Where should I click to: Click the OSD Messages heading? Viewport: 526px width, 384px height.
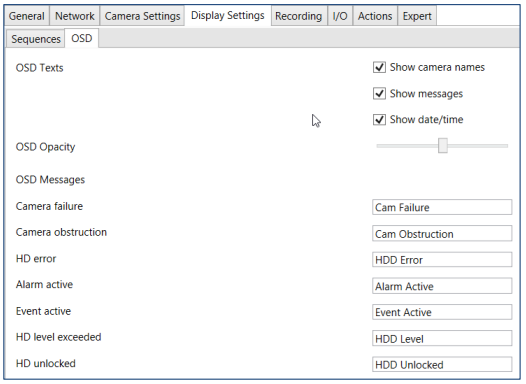tap(50, 180)
